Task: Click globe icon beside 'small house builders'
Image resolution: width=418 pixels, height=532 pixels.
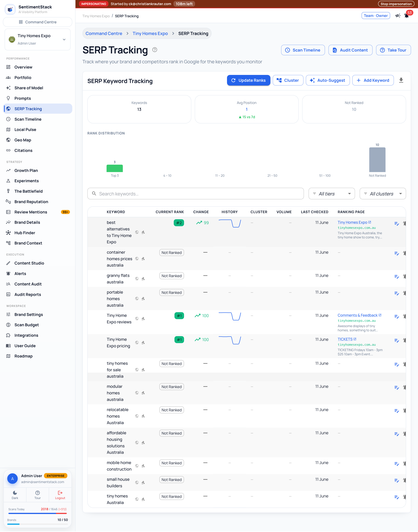Action: pyautogui.click(x=137, y=483)
